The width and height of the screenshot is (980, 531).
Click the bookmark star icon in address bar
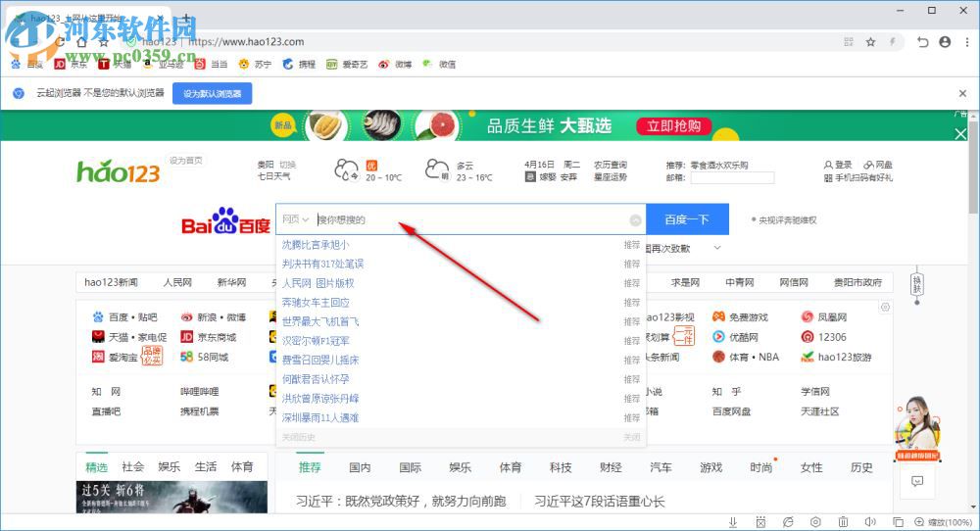[x=870, y=42]
